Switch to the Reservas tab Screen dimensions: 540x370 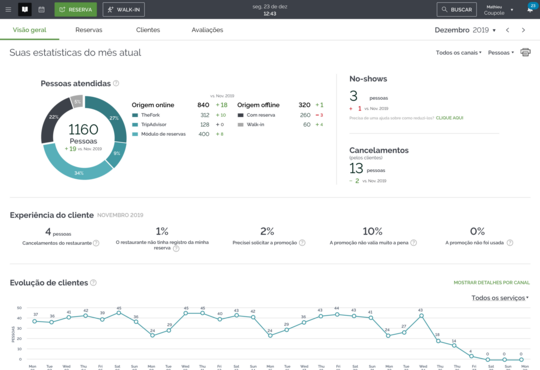point(89,30)
